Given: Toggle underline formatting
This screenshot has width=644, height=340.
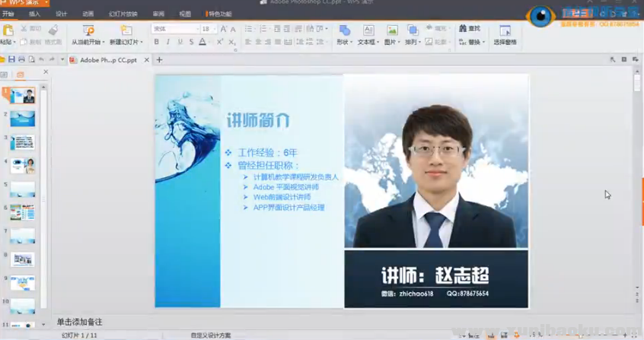Looking at the screenshot, I should point(180,43).
